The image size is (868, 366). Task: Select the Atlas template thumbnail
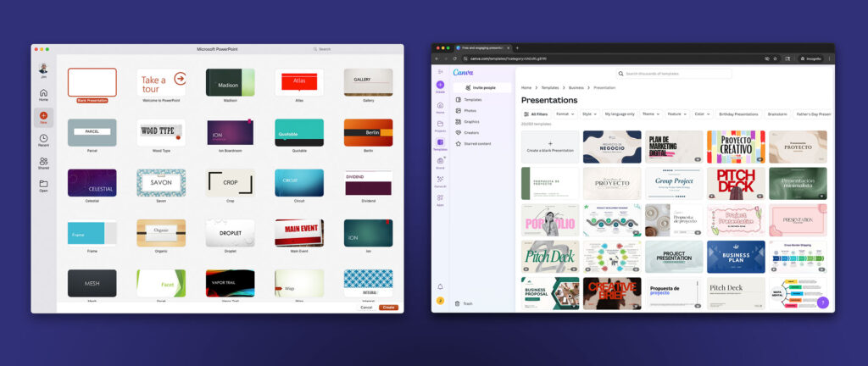pos(299,82)
